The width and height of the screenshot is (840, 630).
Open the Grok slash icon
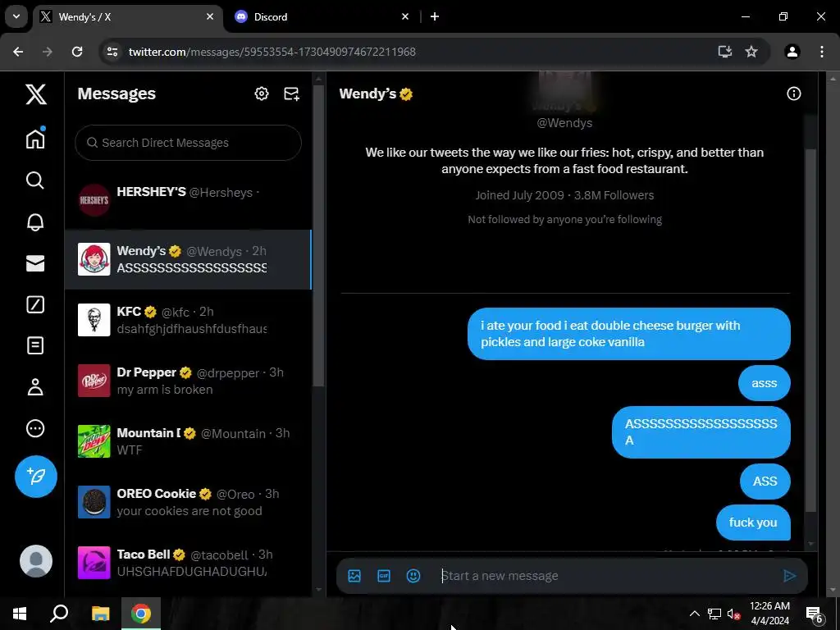(x=35, y=304)
